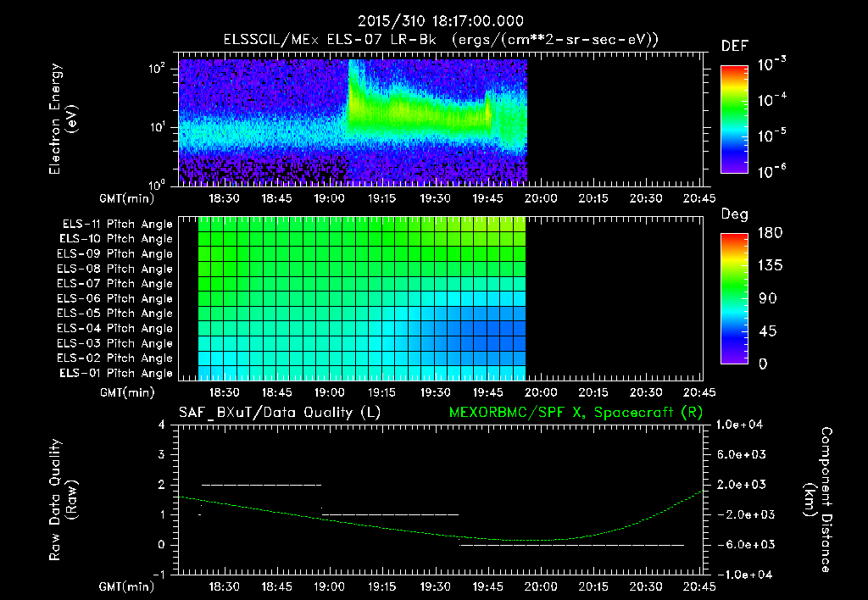Image resolution: width=868 pixels, height=600 pixels.
Task: Click the '-1' tick on raw data quality axis
Action: tap(159, 575)
